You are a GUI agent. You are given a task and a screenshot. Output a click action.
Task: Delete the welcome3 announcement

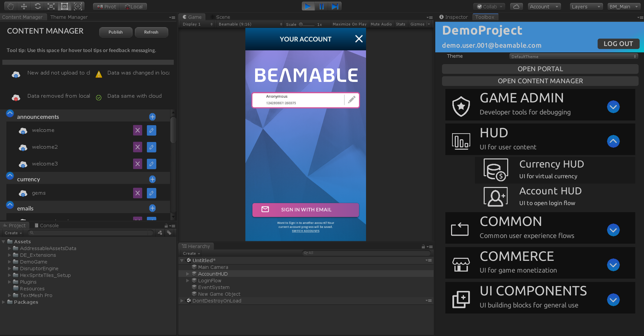(x=137, y=164)
